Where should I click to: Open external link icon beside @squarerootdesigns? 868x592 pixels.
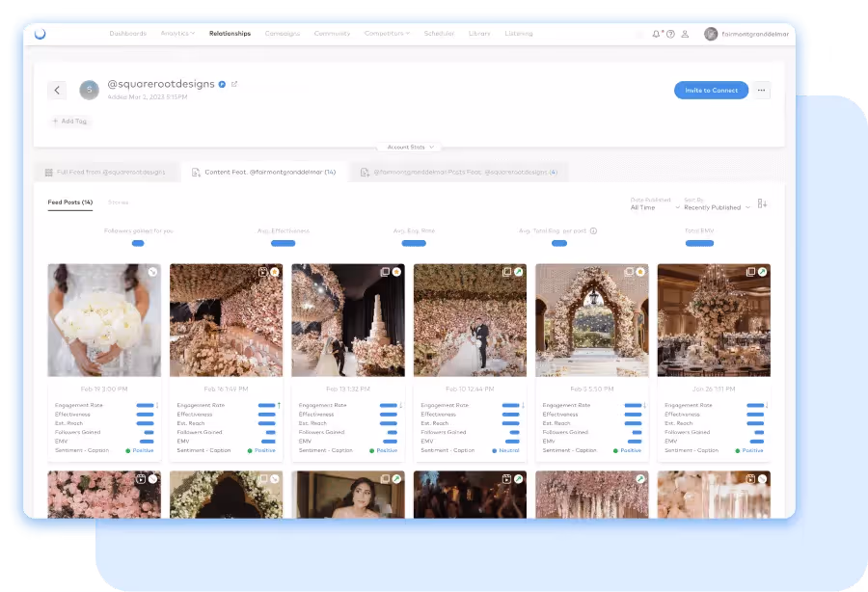pyautogui.click(x=234, y=84)
